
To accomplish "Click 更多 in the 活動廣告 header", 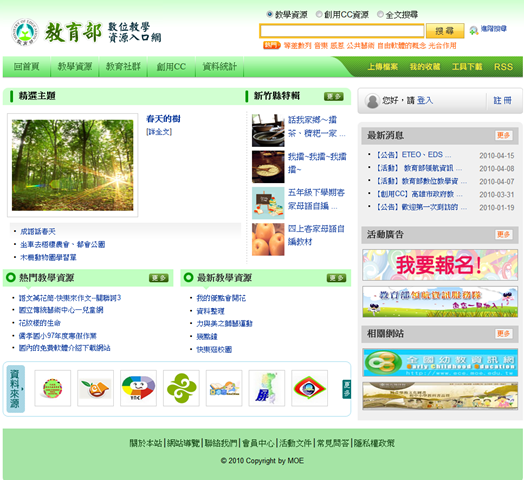I will point(503,234).
